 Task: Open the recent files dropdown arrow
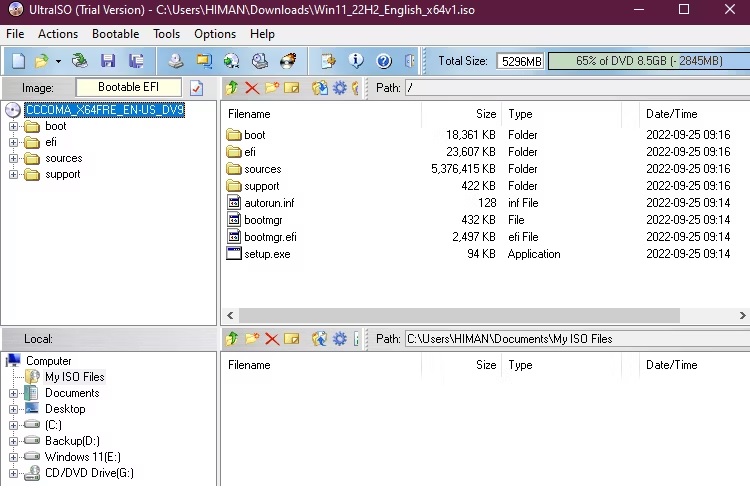[58, 61]
